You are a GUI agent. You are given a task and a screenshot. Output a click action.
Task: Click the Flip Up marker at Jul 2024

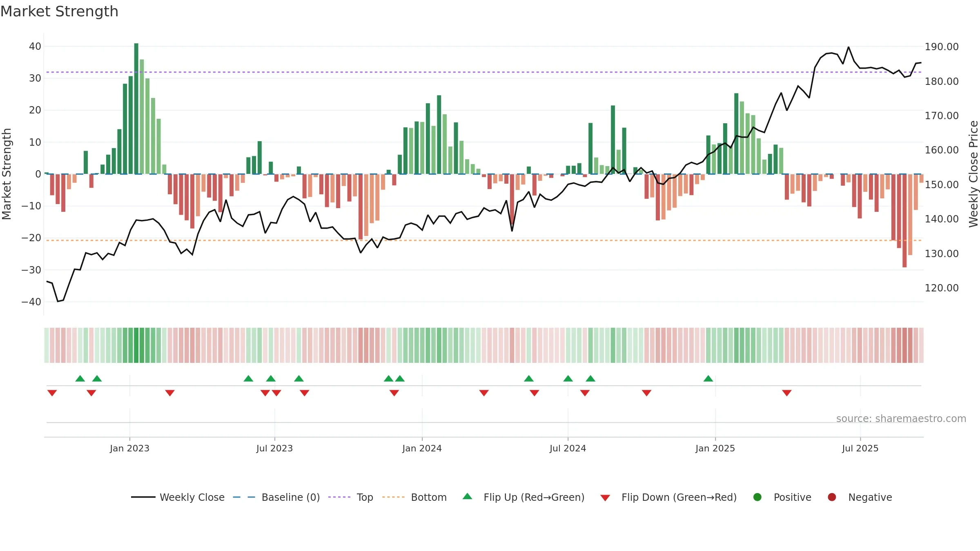coord(568,378)
